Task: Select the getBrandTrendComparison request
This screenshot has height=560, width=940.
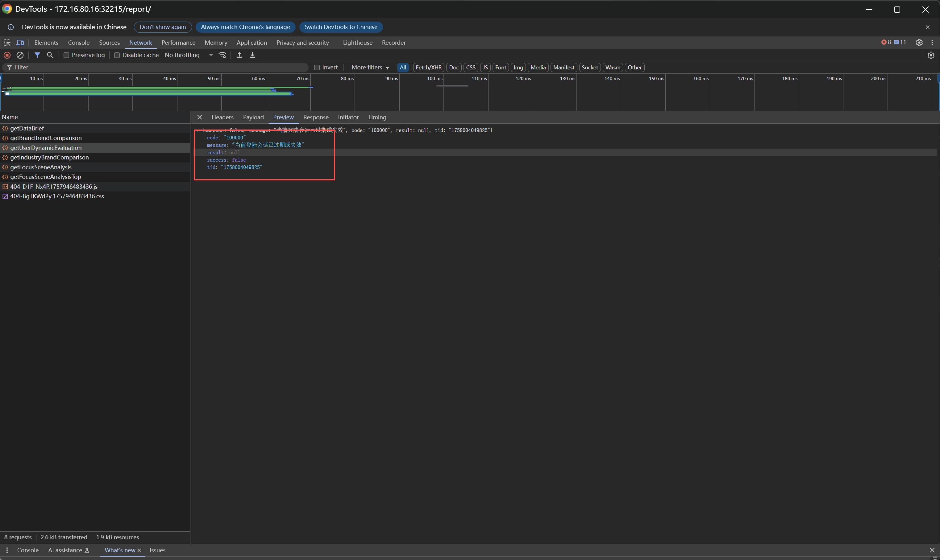Action: [x=95, y=138]
